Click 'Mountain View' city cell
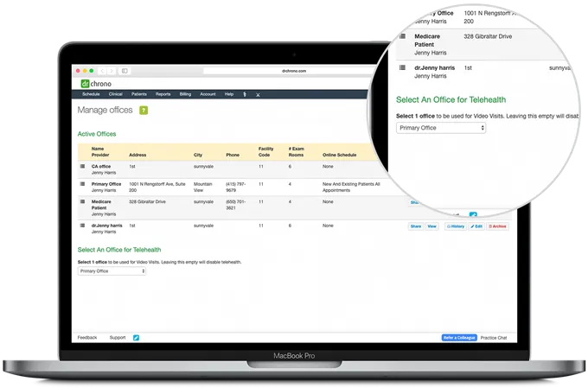 coord(203,187)
